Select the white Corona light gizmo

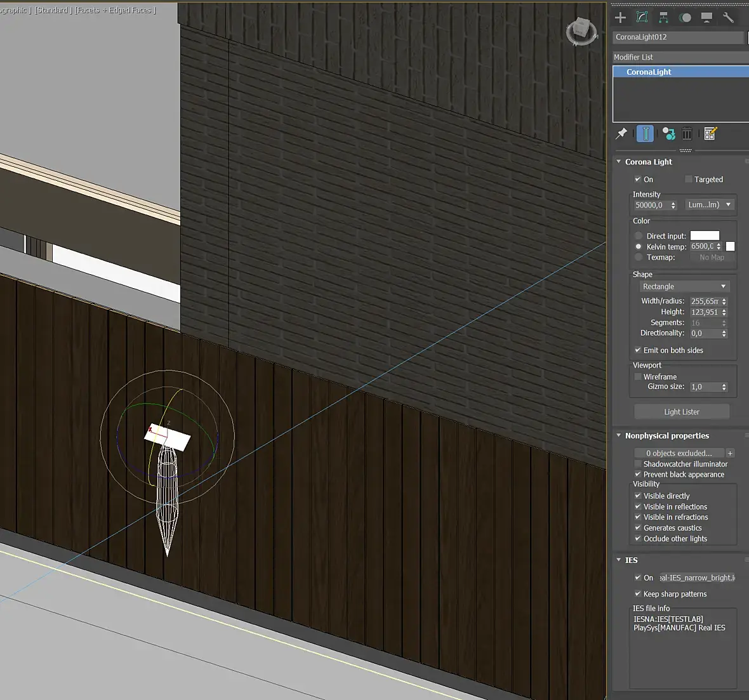pyautogui.click(x=168, y=437)
